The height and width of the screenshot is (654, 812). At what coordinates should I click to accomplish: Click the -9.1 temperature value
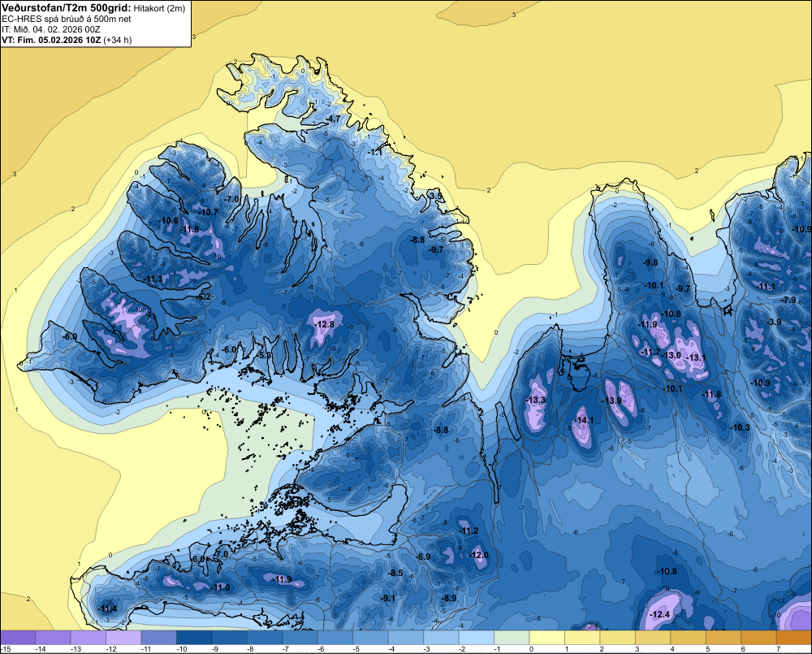(x=388, y=598)
